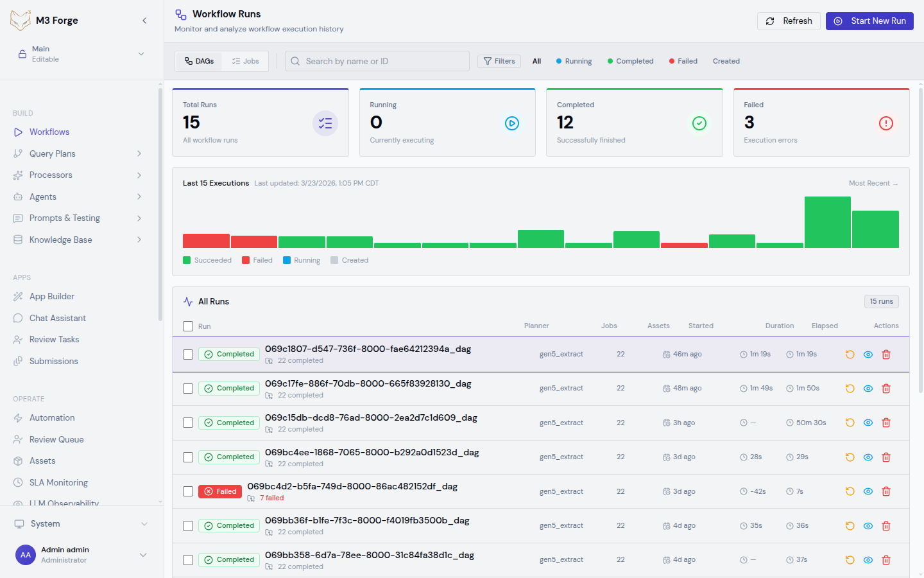Click the delete trash icon on the second run row
This screenshot has height=578, width=924.
point(886,389)
